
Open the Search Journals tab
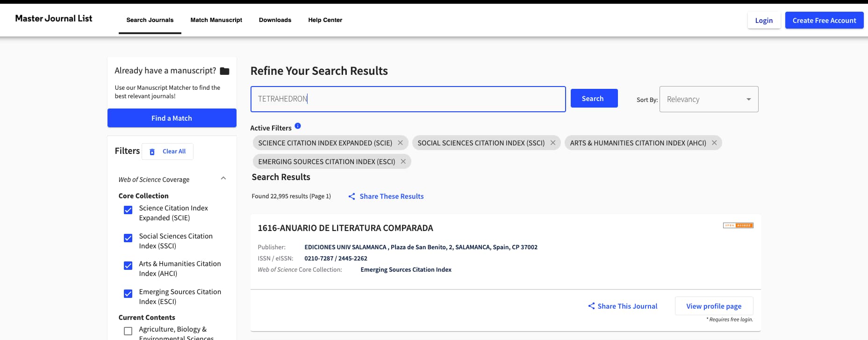150,20
